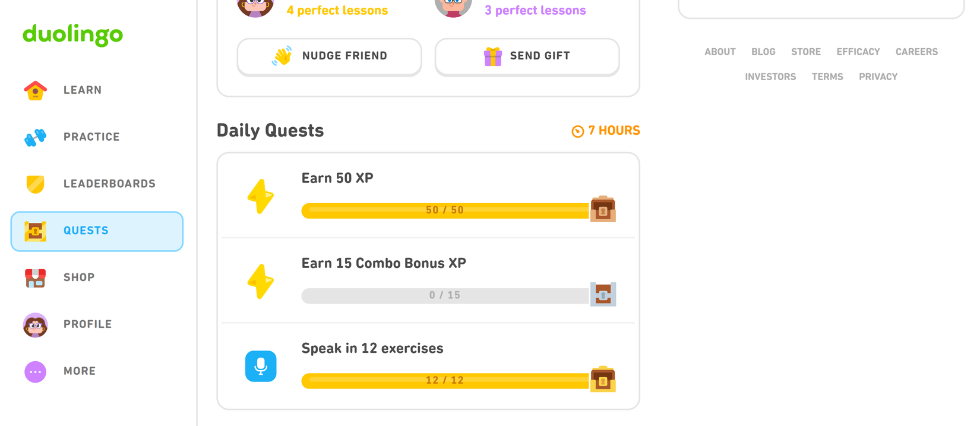Open the Privacy page in the footer
This screenshot has width=980, height=426.
tap(878, 77)
